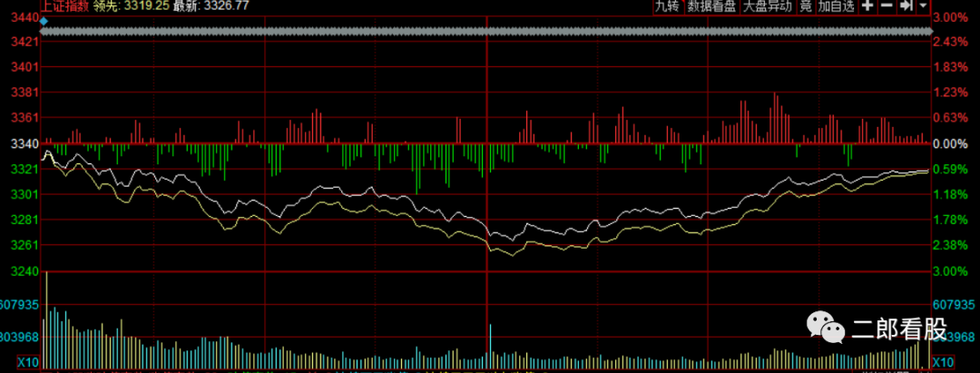Click the 1.83% percent axis label
The width and height of the screenshot is (980, 373).
pos(950,67)
